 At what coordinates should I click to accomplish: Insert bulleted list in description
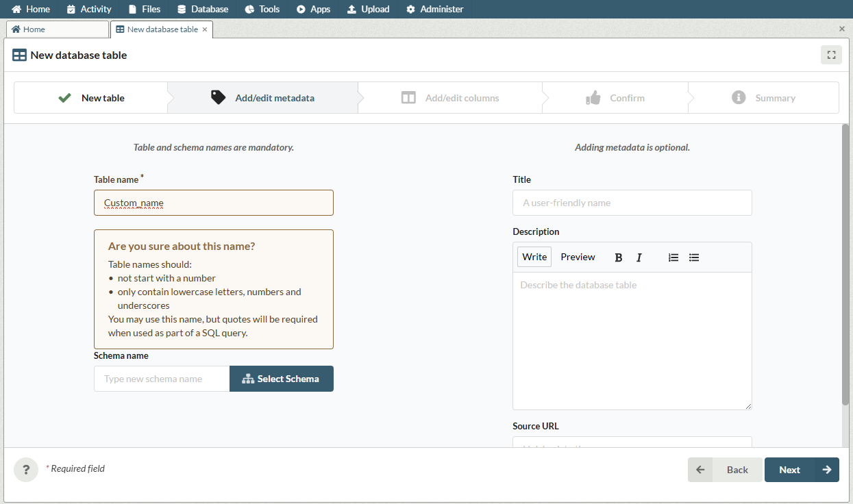click(x=694, y=257)
